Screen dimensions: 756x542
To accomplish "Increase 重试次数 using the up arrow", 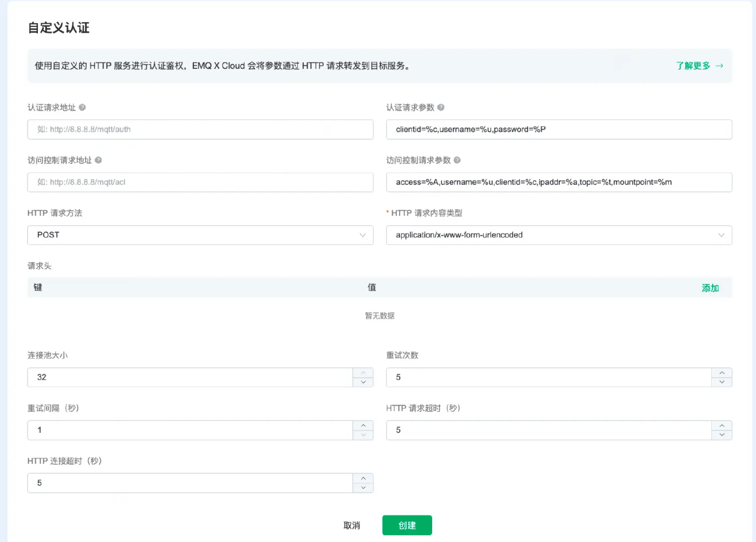I will point(722,373).
